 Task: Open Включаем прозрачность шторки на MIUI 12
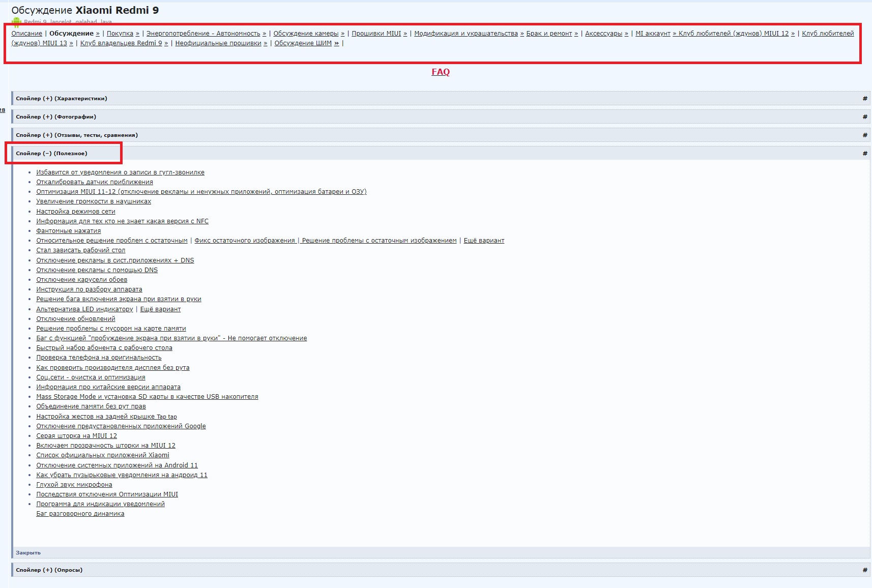pos(106,446)
